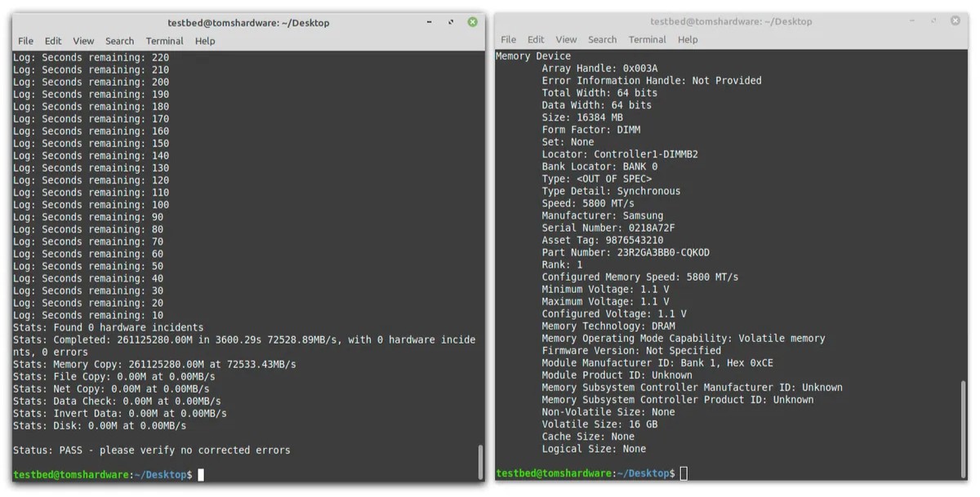Click the left terminal scrollbar thumb

479,461
